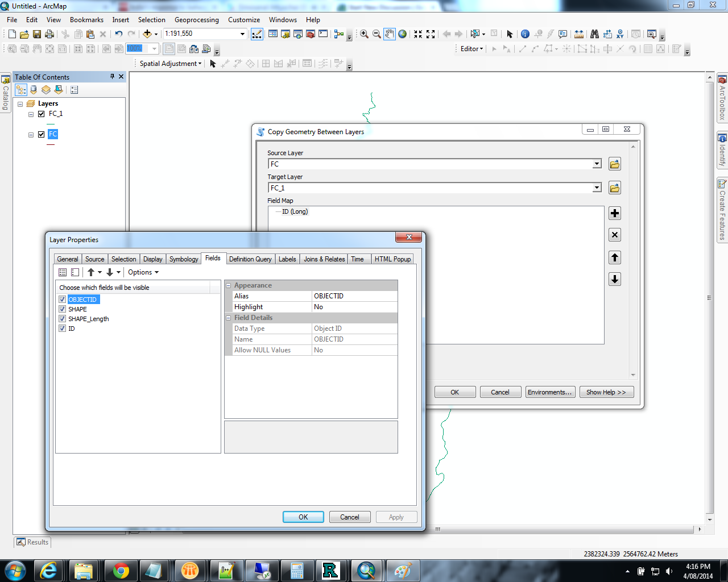Create a new map document

(x=12, y=34)
